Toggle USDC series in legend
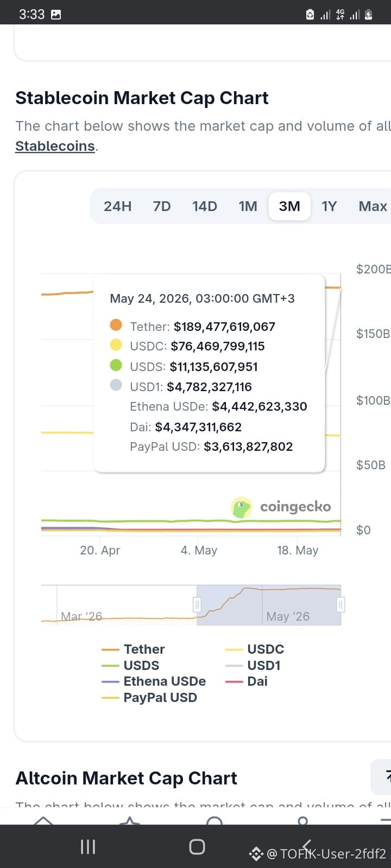Viewport: 391px width, 868px height. [x=255, y=649]
